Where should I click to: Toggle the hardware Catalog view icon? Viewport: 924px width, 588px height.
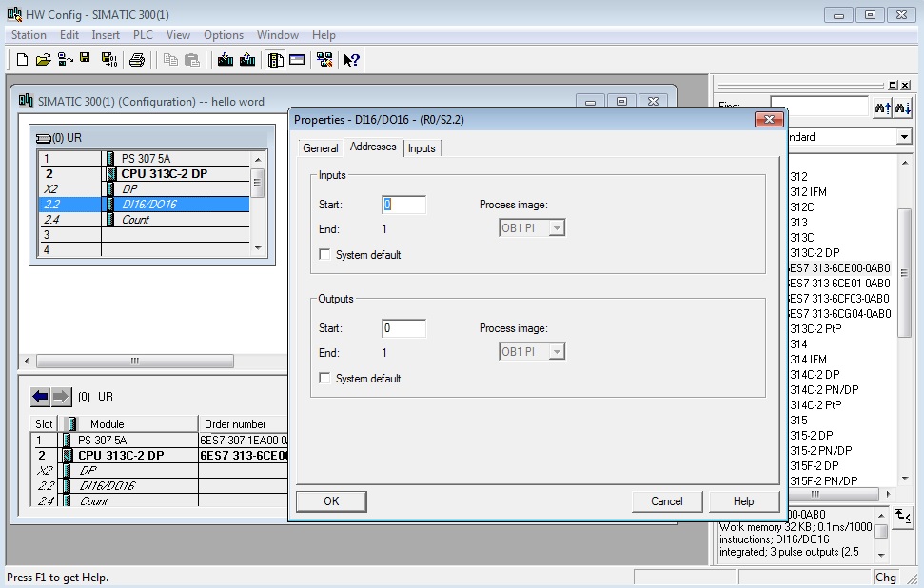[x=276, y=60]
